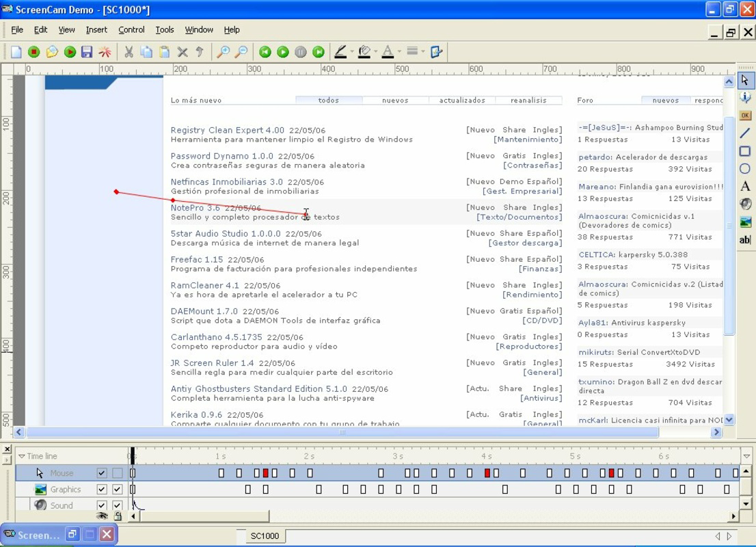The width and height of the screenshot is (756, 547).
Task: Open the Tools menu
Action: 165,30
